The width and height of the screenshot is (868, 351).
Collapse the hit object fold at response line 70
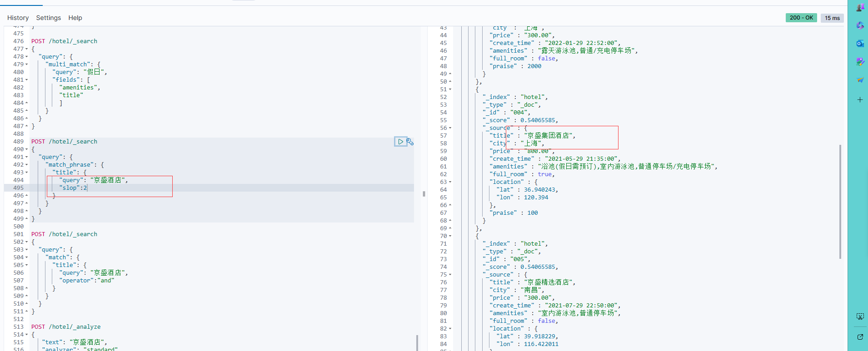click(450, 236)
